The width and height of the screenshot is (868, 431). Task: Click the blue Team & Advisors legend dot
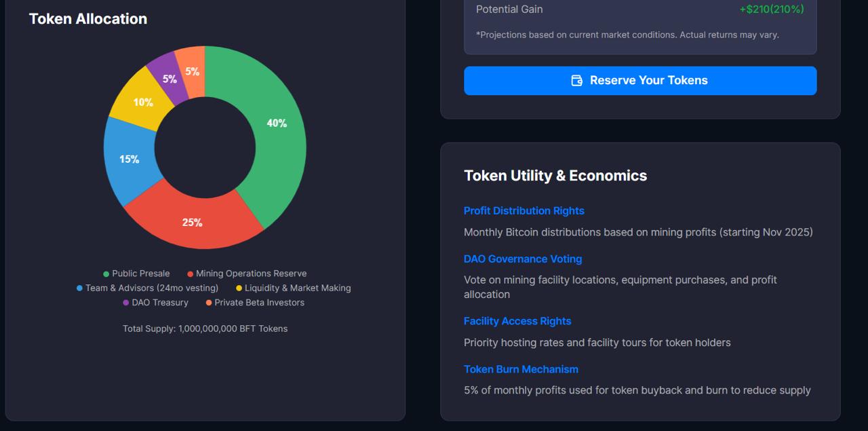(78, 288)
